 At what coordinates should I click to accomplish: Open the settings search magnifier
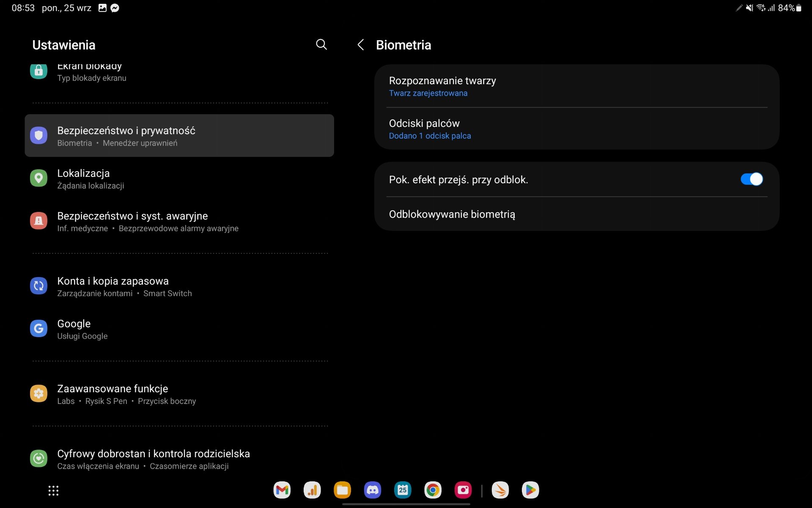pos(321,44)
